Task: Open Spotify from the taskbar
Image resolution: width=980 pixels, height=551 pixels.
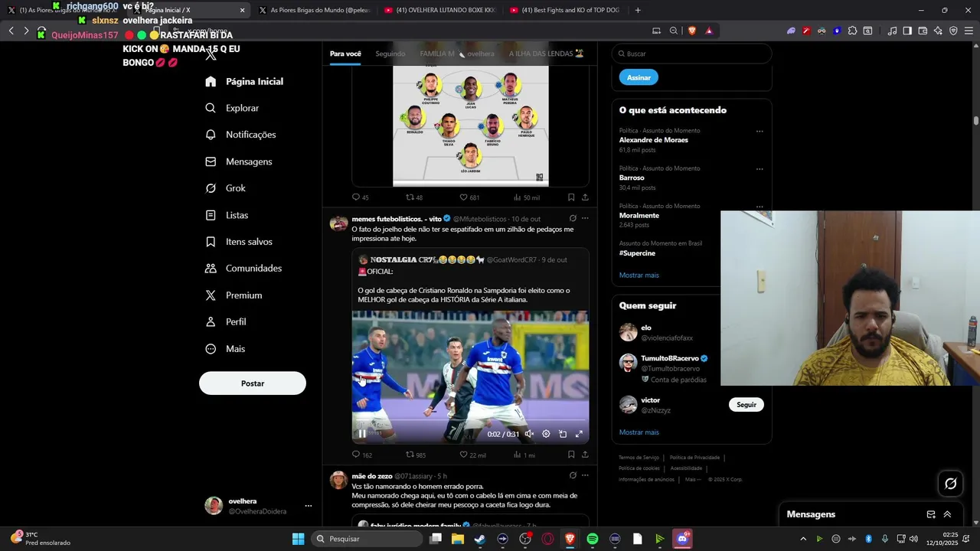Action: pos(593,539)
